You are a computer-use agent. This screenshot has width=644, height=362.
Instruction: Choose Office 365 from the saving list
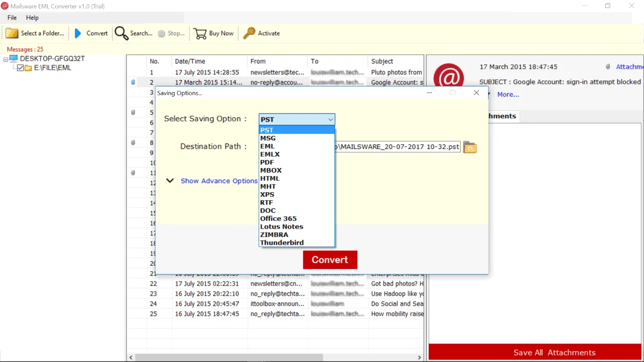point(297,219)
